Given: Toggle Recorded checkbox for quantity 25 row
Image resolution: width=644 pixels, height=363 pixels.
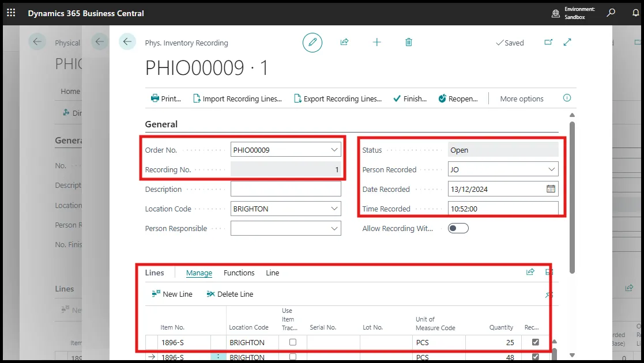Looking at the screenshot, I should [x=536, y=342].
